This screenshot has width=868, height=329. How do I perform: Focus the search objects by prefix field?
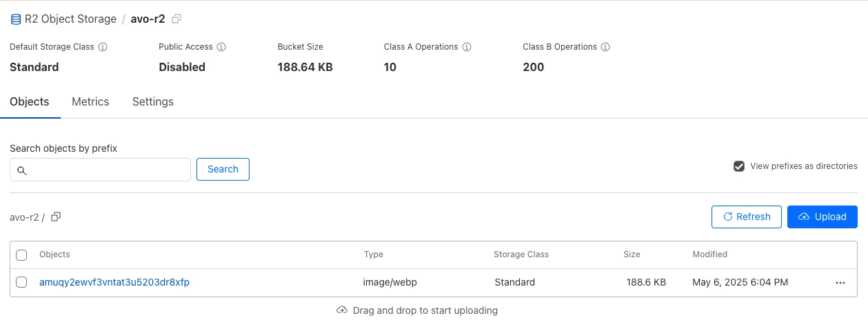107,170
